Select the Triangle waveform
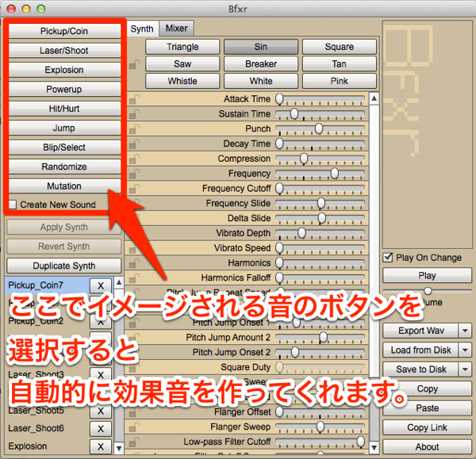The width and height of the screenshot is (476, 459). [x=182, y=47]
